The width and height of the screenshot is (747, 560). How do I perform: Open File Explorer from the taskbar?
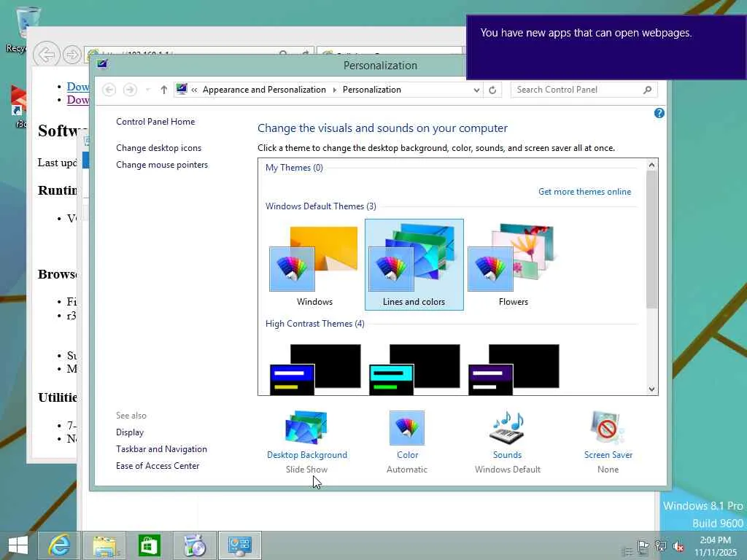(104, 545)
